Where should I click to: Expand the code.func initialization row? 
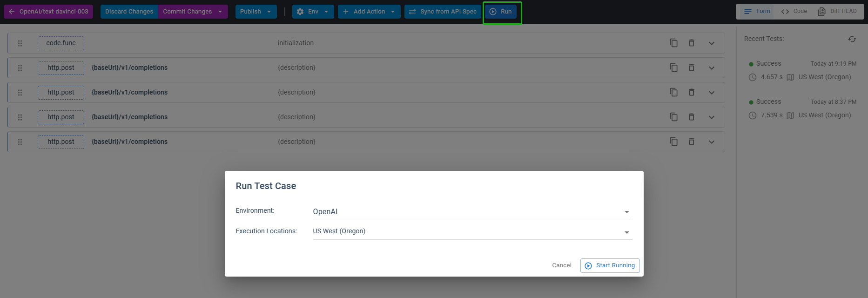[712, 43]
